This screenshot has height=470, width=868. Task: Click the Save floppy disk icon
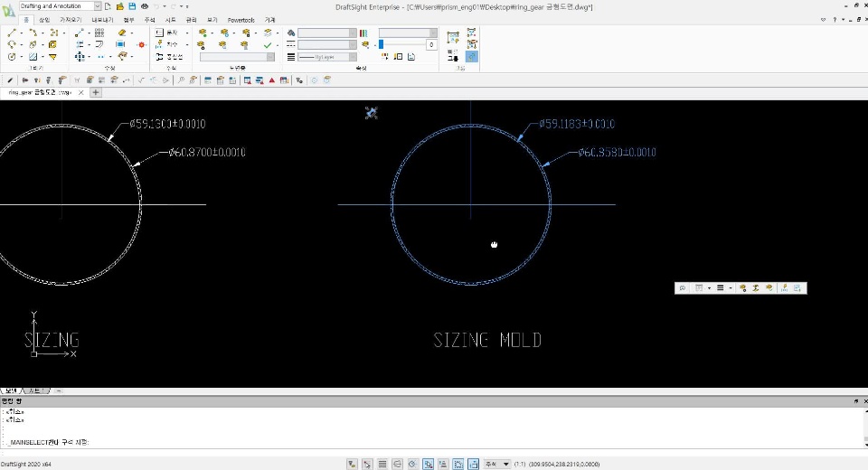tap(132, 6)
